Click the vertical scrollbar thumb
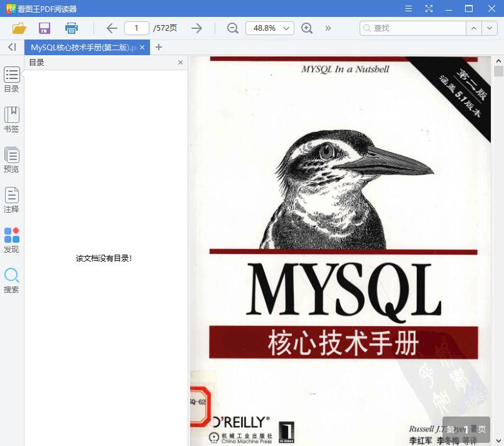 tap(498, 71)
